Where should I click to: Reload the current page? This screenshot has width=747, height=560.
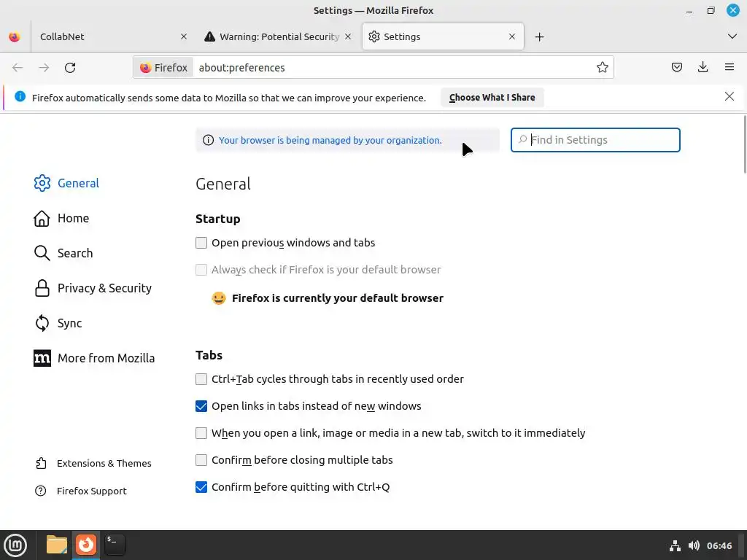[70, 68]
